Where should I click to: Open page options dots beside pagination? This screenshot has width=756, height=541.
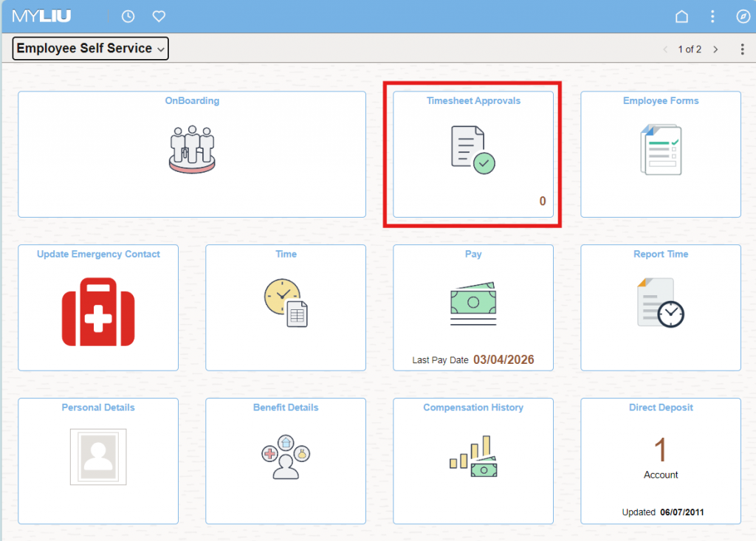coord(743,49)
